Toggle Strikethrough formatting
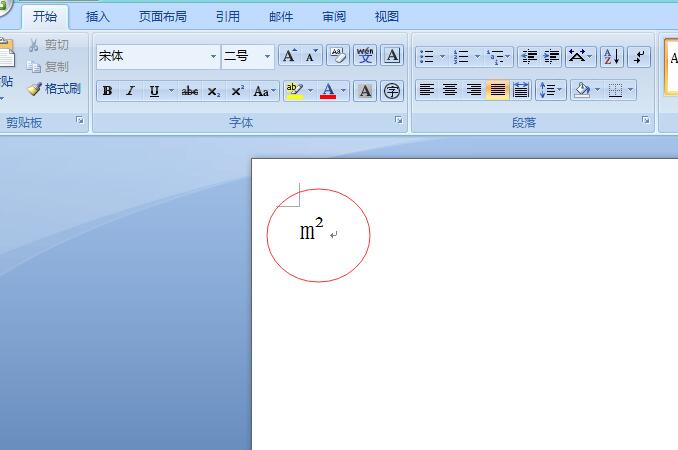 coord(190,91)
